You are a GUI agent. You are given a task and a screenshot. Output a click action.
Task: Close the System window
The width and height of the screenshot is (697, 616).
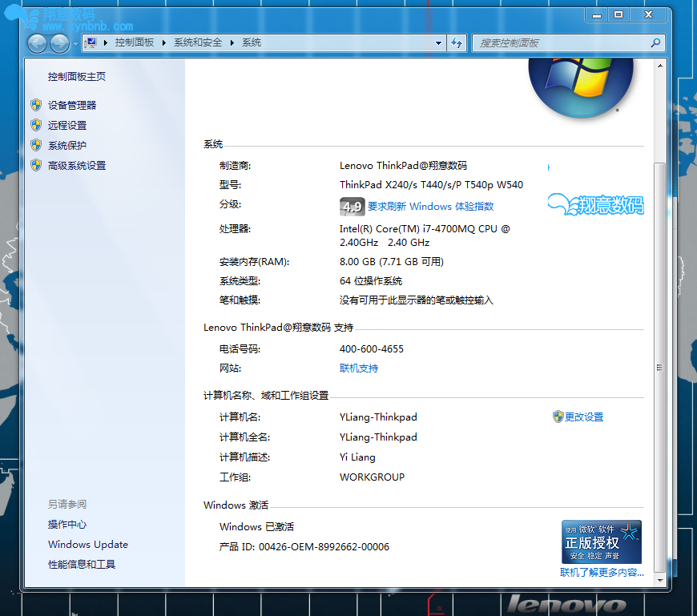[x=649, y=15]
